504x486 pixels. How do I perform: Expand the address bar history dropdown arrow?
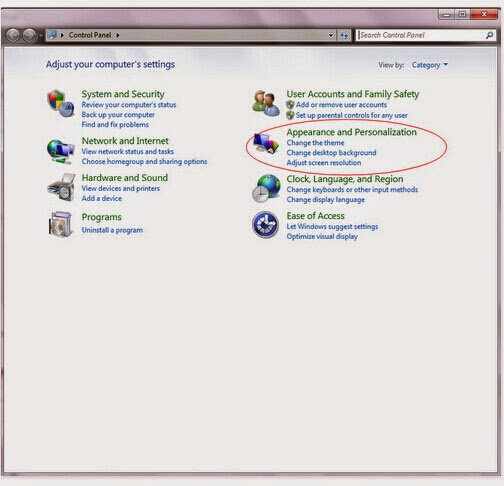(x=331, y=35)
